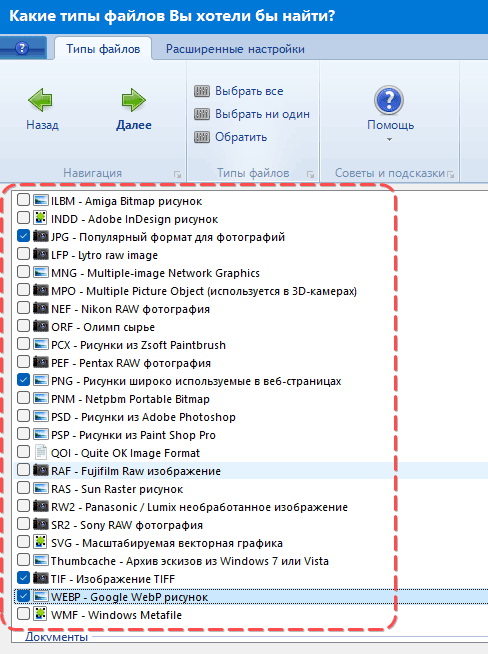The width and height of the screenshot is (488, 654).
Task: Click the camera icon beside PEF
Action: coord(40,362)
